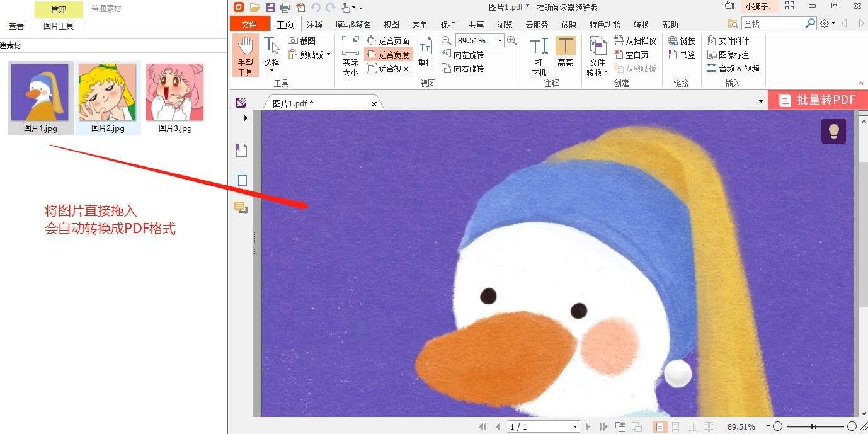Image resolution: width=868 pixels, height=434 pixels.
Task: Expand the 剪贴板 clipboard dropdown
Action: pos(328,55)
